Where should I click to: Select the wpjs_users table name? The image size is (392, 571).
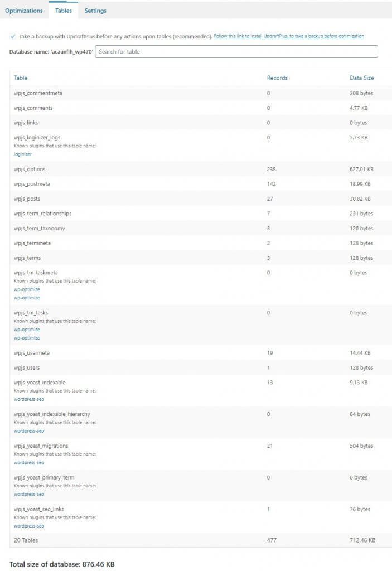(x=27, y=368)
